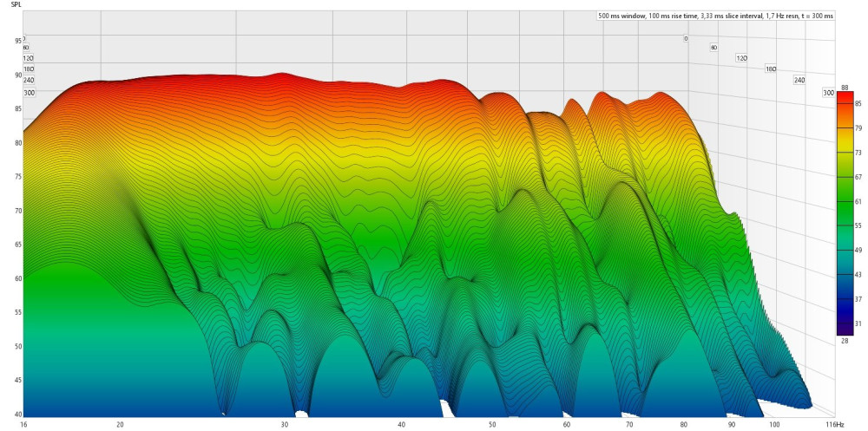Click the 40 dB SPL axis tick label

[x=17, y=414]
